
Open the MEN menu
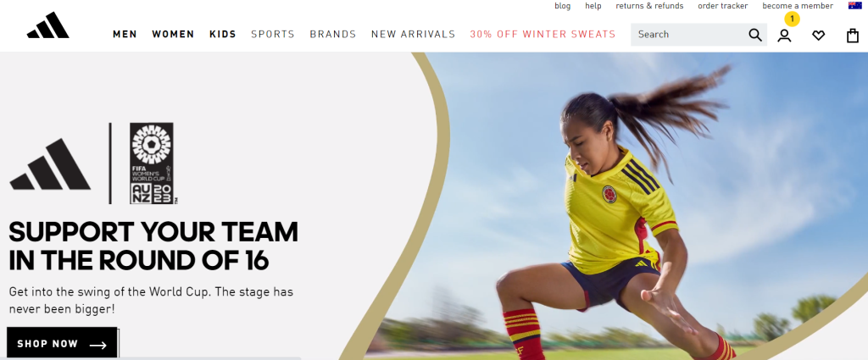pyautogui.click(x=125, y=34)
